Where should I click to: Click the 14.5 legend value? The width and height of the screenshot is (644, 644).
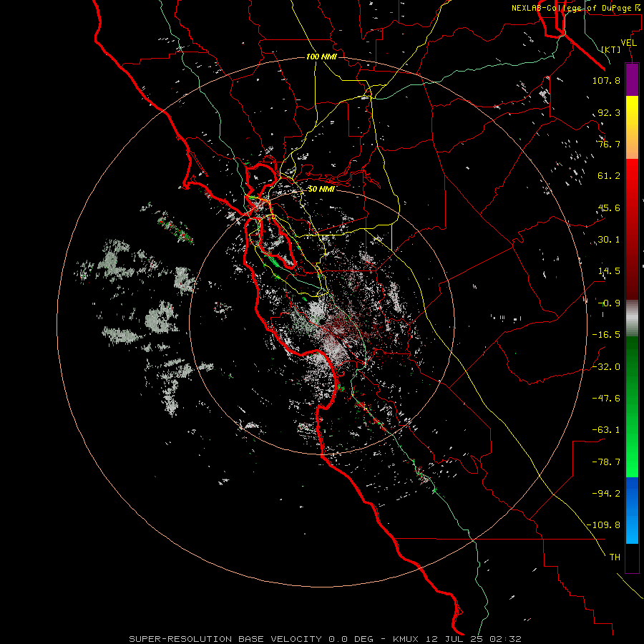point(609,271)
